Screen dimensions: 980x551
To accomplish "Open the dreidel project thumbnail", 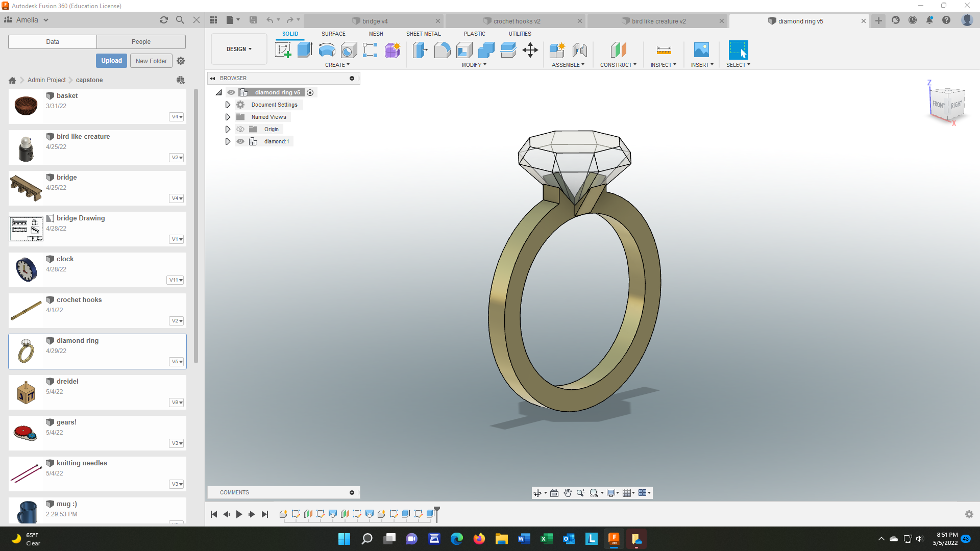I will [26, 390].
